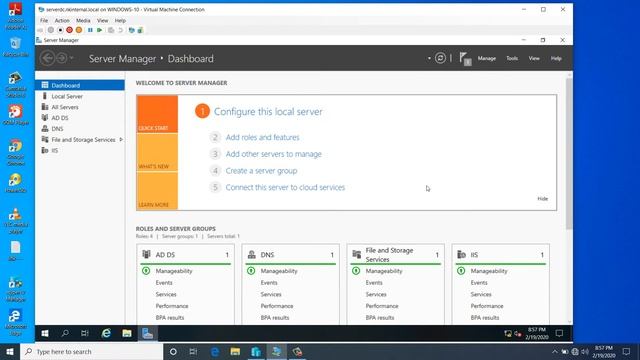Image resolution: width=640 pixels, height=360 pixels.
Task: Open the View menu of VM Connection
Action: pos(102,20)
